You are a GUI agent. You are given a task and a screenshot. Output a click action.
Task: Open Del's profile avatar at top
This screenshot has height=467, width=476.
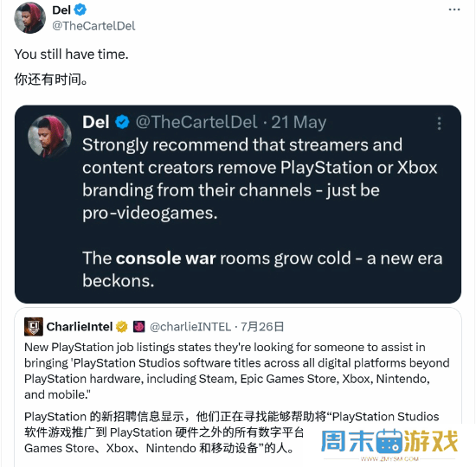[29, 17]
